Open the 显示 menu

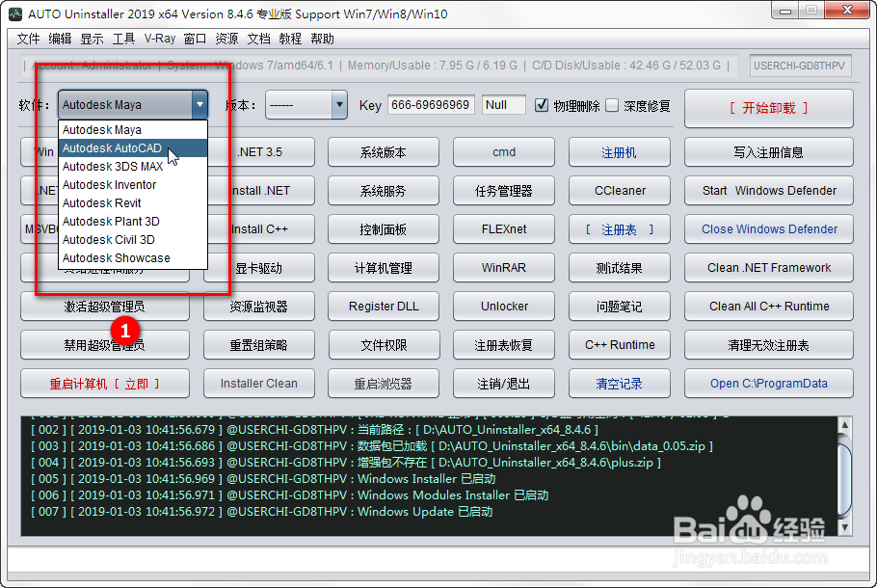click(x=92, y=39)
